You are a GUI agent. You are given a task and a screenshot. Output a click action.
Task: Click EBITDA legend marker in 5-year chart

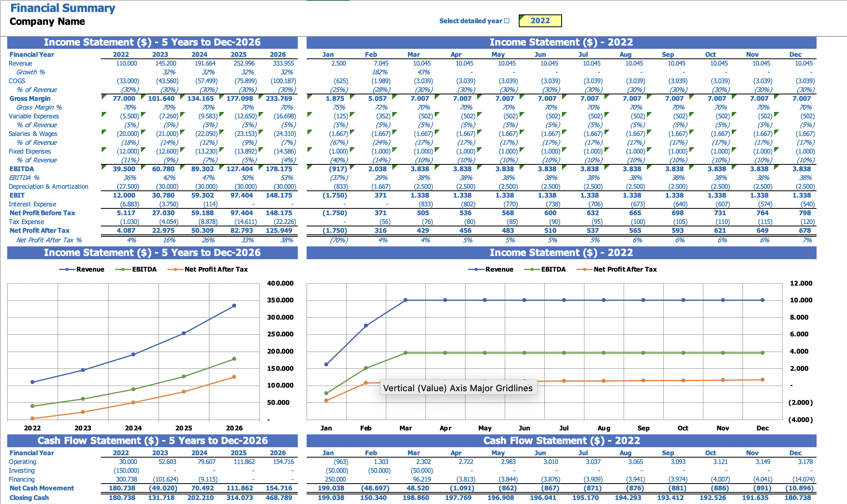123,270
